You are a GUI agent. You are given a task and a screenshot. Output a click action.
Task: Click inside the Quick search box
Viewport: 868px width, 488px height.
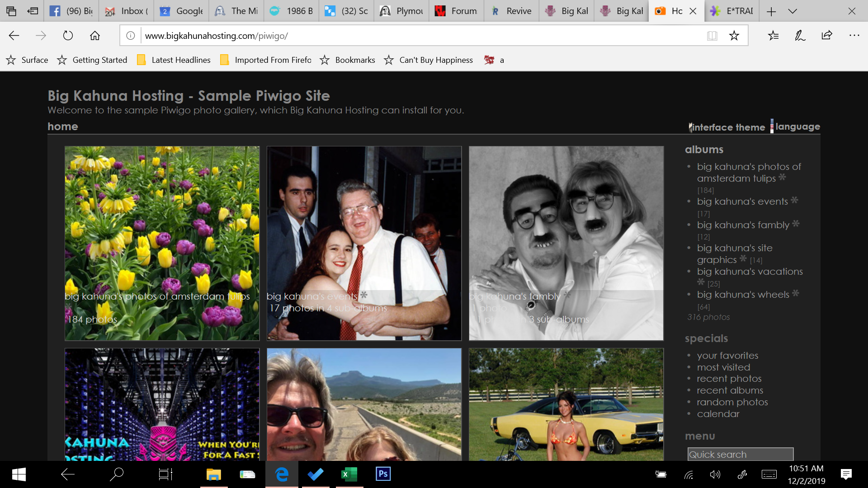[740, 454]
